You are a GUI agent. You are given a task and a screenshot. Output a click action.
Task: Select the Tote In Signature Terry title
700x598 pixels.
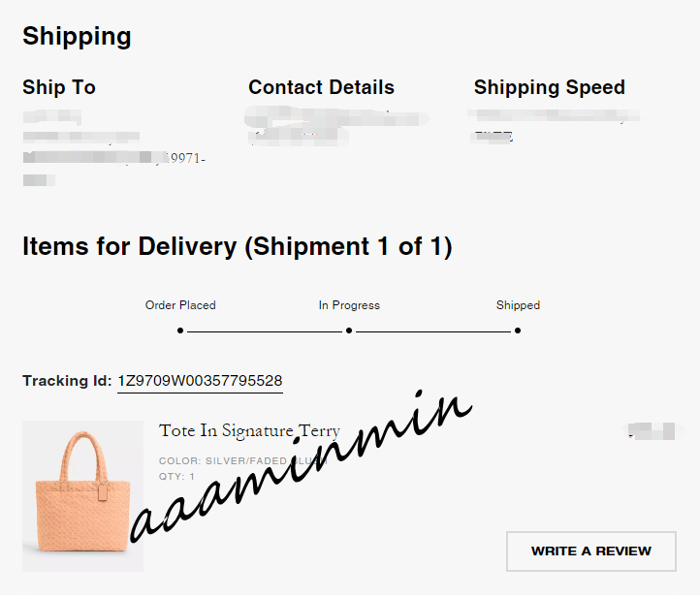tap(249, 430)
